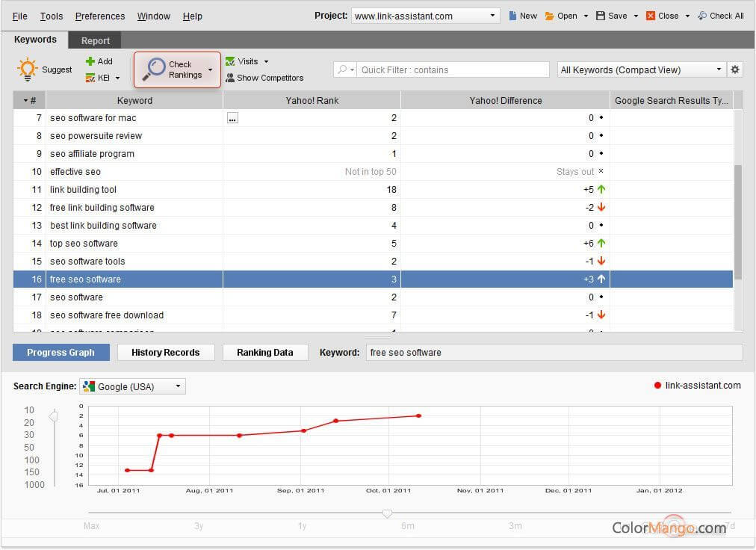Select the seo software free download keyword

coord(107,315)
